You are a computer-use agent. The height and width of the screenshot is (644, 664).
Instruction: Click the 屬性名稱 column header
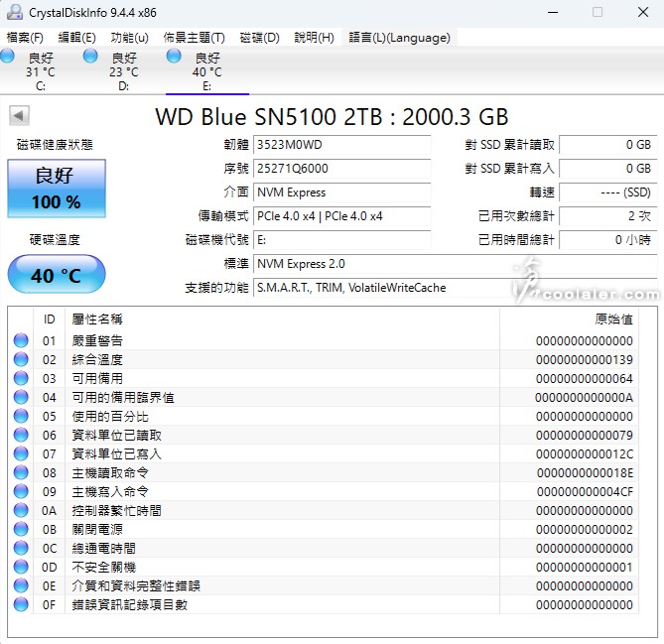coord(97,320)
